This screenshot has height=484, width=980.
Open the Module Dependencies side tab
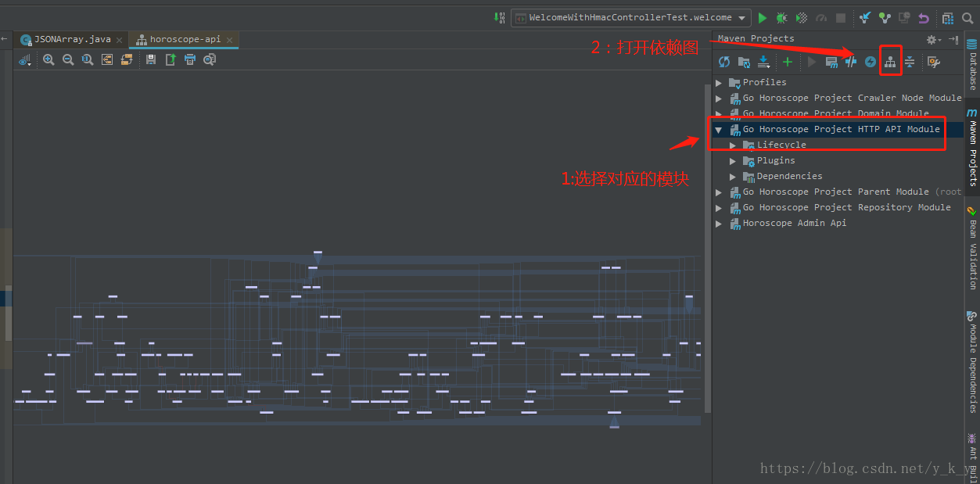point(972,364)
